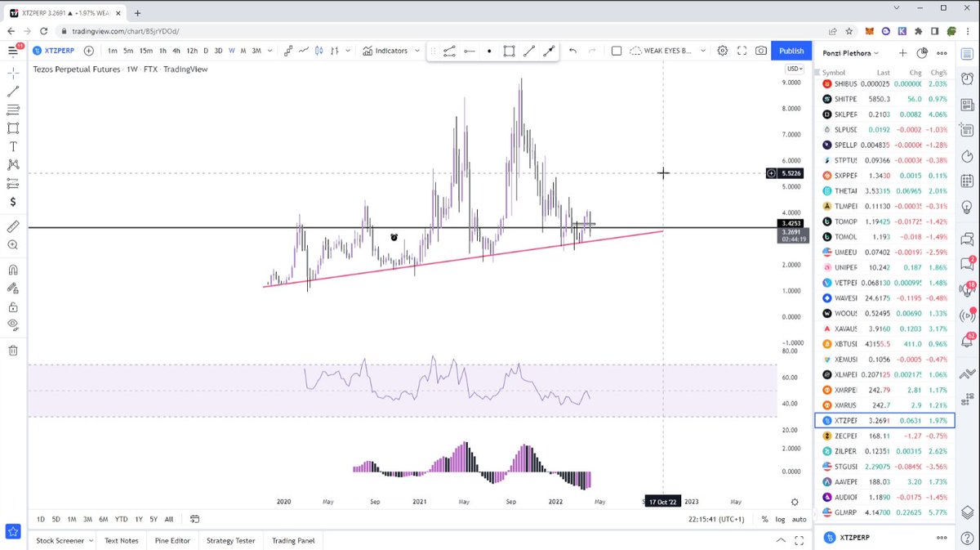
Task: Select the 1D date range
Action: 41,519
